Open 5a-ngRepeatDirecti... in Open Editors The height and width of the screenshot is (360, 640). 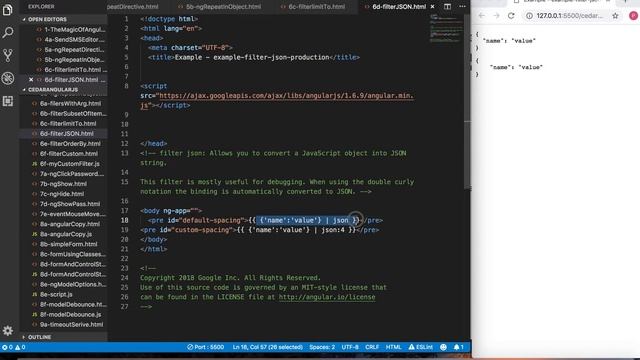75,49
